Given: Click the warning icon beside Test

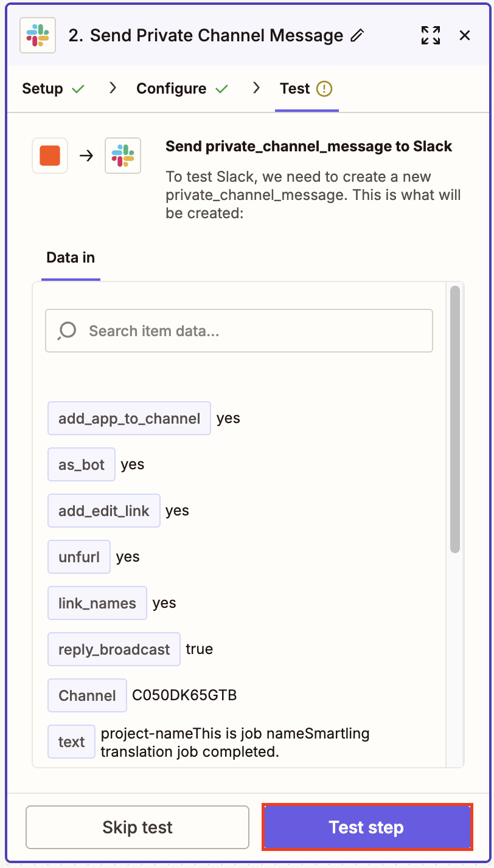Looking at the screenshot, I should click(324, 89).
